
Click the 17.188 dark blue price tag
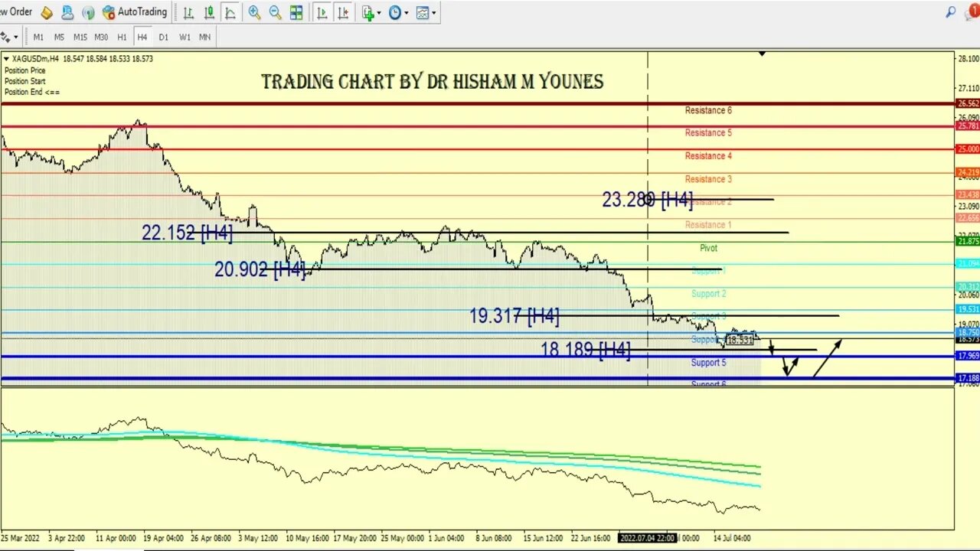(x=968, y=379)
